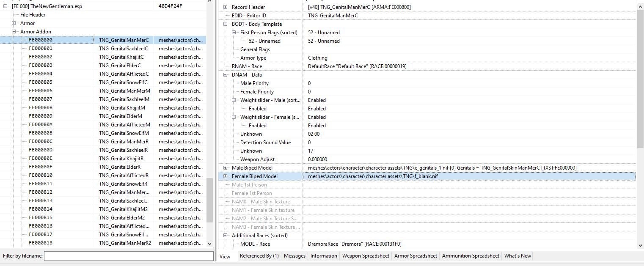644x266 pixels.
Task: Collapse the TheNewGentleman.esp tree node
Action: coord(6,6)
